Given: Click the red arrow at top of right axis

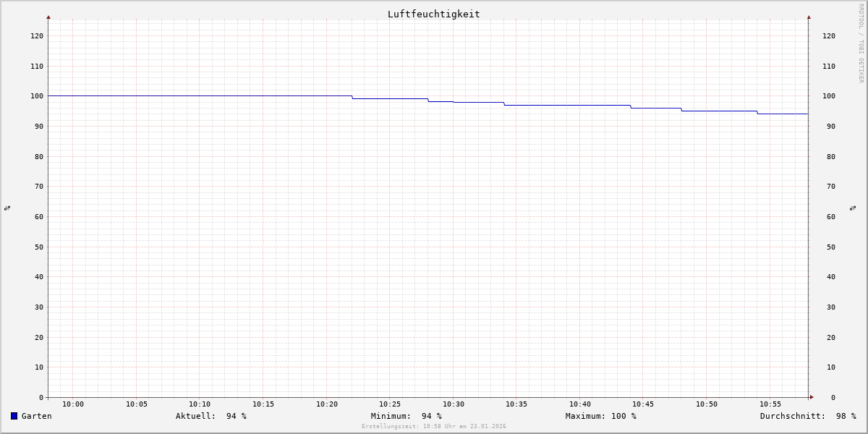Looking at the screenshot, I should pyautogui.click(x=809, y=17).
